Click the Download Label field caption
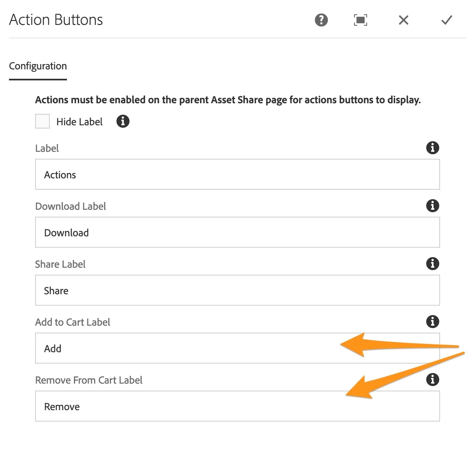This screenshot has height=453, width=476. (71, 206)
